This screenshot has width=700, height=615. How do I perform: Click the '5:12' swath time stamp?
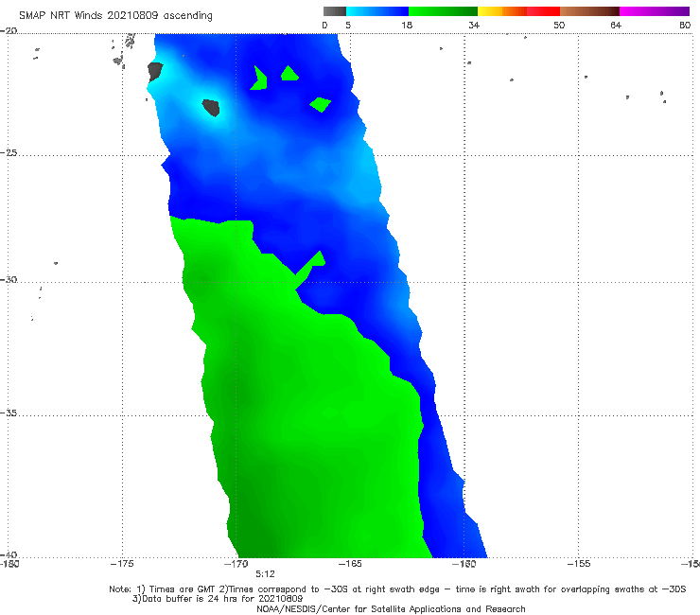(x=265, y=574)
